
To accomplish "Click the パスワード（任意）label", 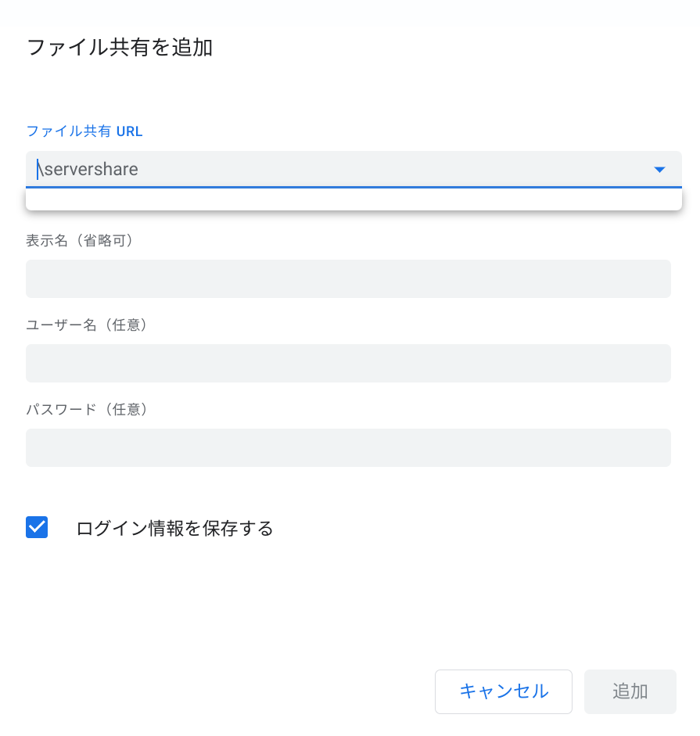I will click(x=87, y=409).
